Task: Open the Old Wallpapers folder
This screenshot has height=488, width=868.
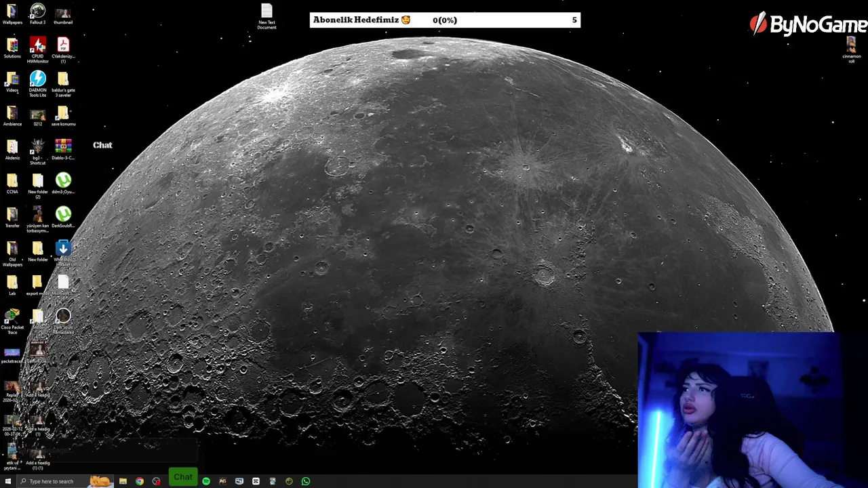Action: (12, 253)
